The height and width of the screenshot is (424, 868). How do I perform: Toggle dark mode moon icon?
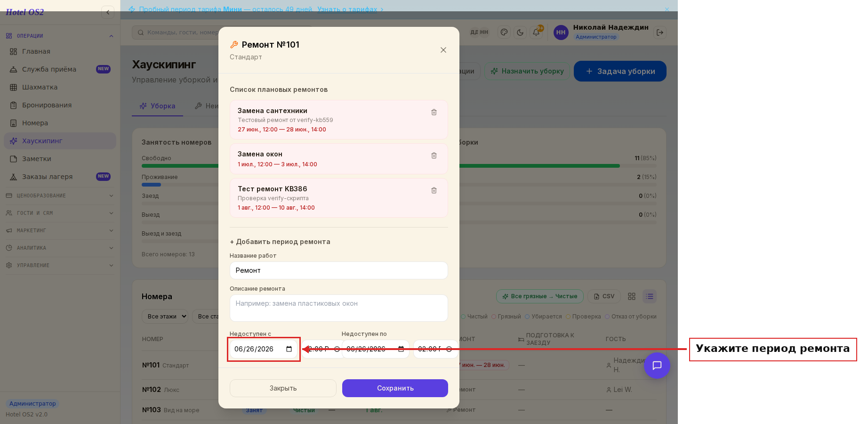point(520,33)
